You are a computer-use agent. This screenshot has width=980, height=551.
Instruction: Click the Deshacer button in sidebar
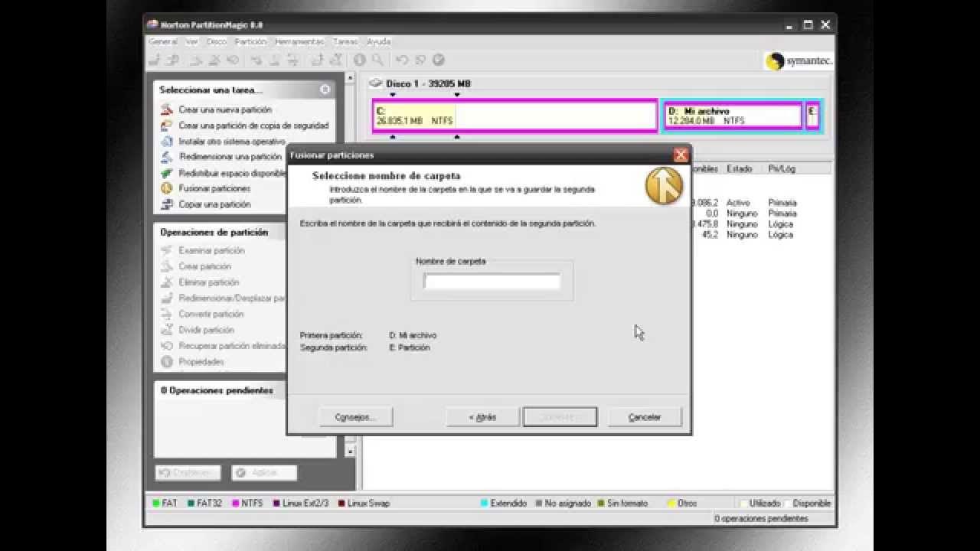pos(188,472)
